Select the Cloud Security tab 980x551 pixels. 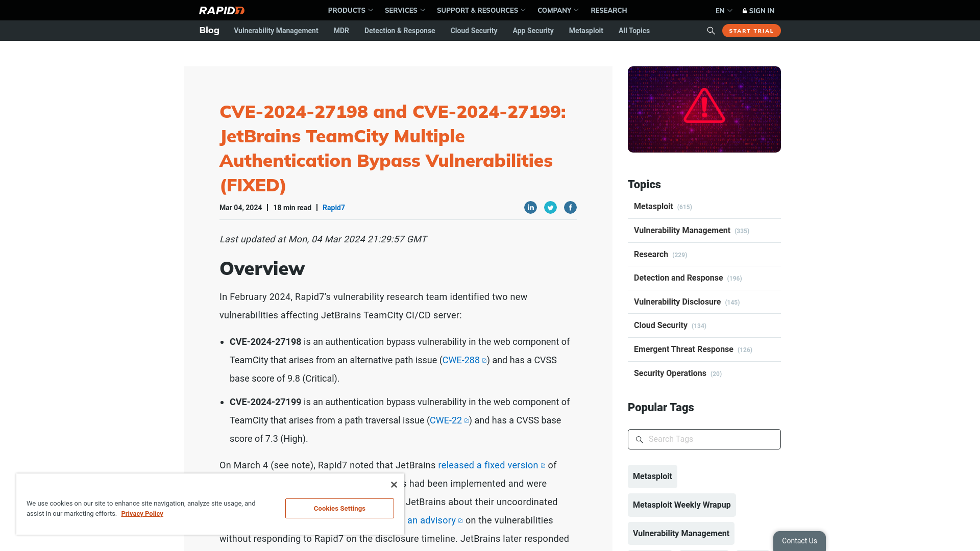(x=474, y=30)
